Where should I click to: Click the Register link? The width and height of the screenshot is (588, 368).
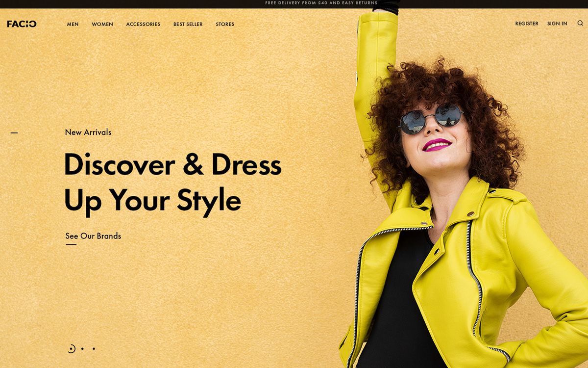click(x=527, y=24)
